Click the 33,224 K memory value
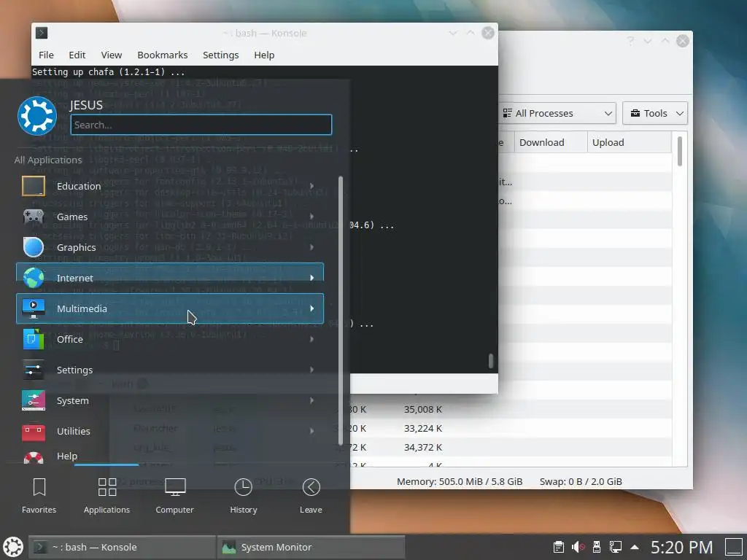Image resolution: width=747 pixels, height=560 pixels. [x=422, y=429]
